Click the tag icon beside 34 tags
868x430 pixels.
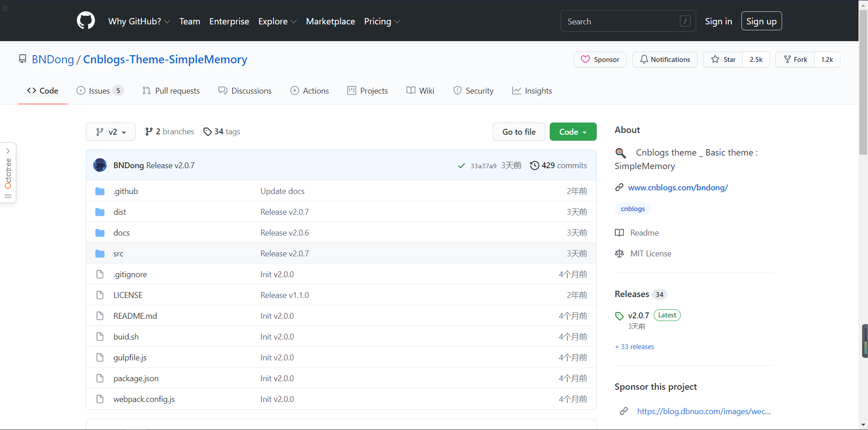click(208, 132)
